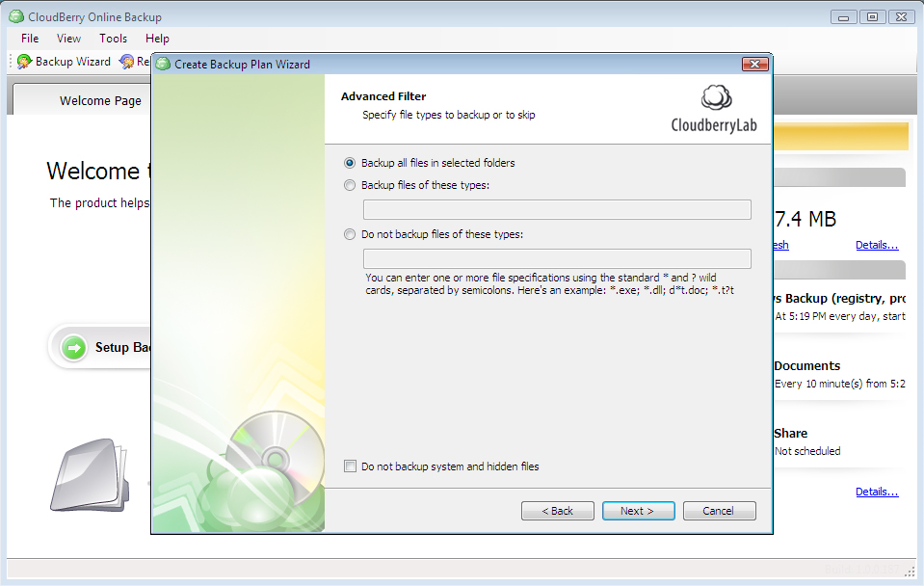Click the Help menu

pos(157,39)
